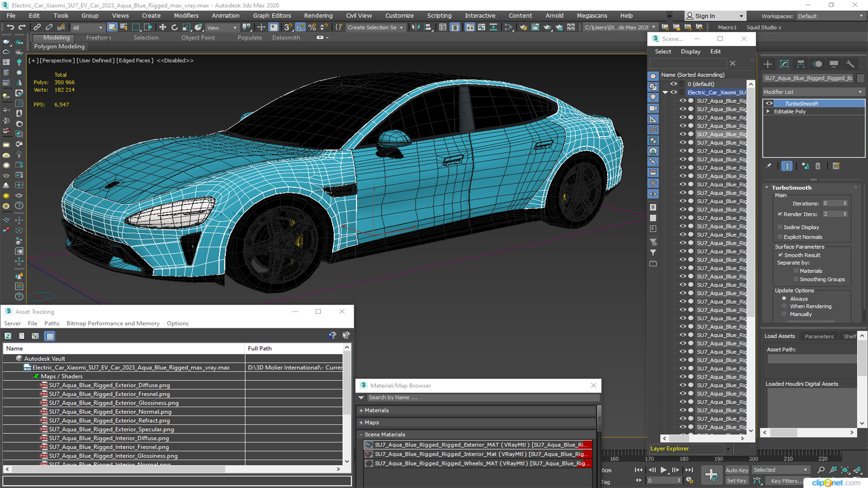
Task: Open the View reference coordinate dropdown
Action: tap(222, 28)
